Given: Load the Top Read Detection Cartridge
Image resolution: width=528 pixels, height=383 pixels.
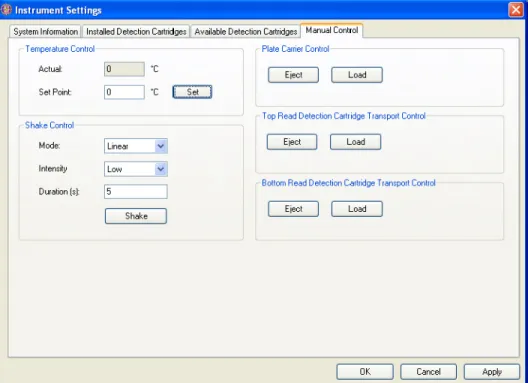Looking at the screenshot, I should coord(356,142).
